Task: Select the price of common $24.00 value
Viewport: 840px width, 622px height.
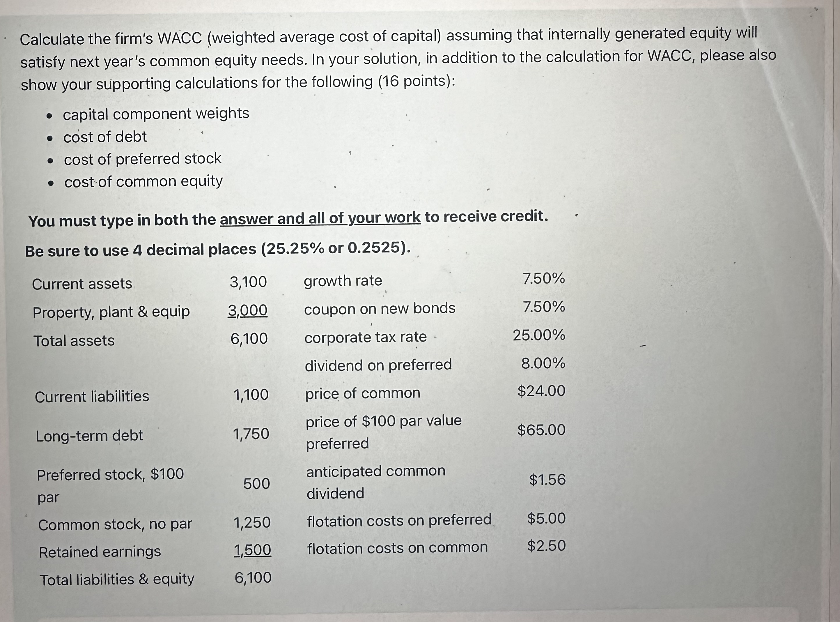Action: pos(542,391)
